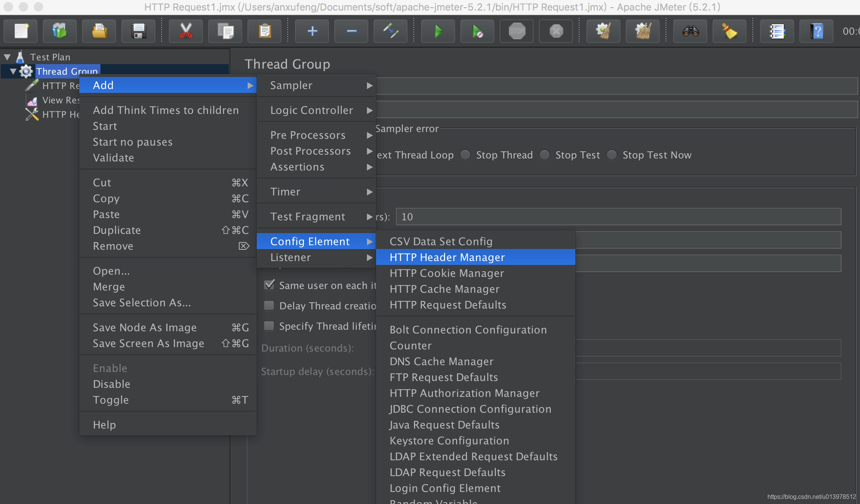This screenshot has height=504, width=860.
Task: Select HTTP Cookie Manager menu entry
Action: 447,273
